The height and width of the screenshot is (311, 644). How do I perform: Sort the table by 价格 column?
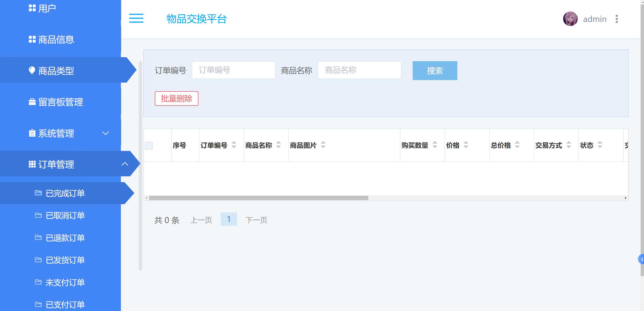pyautogui.click(x=466, y=145)
